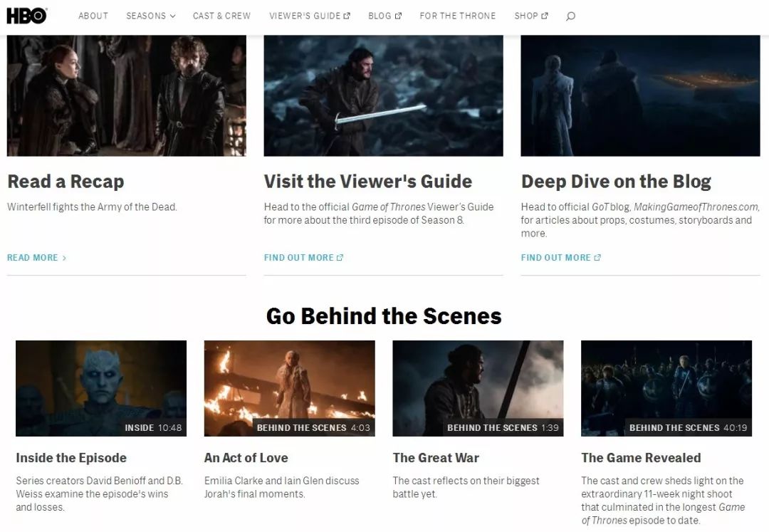Expand the Seasons dropdown chevron
The height and width of the screenshot is (532, 769).
[x=172, y=16]
